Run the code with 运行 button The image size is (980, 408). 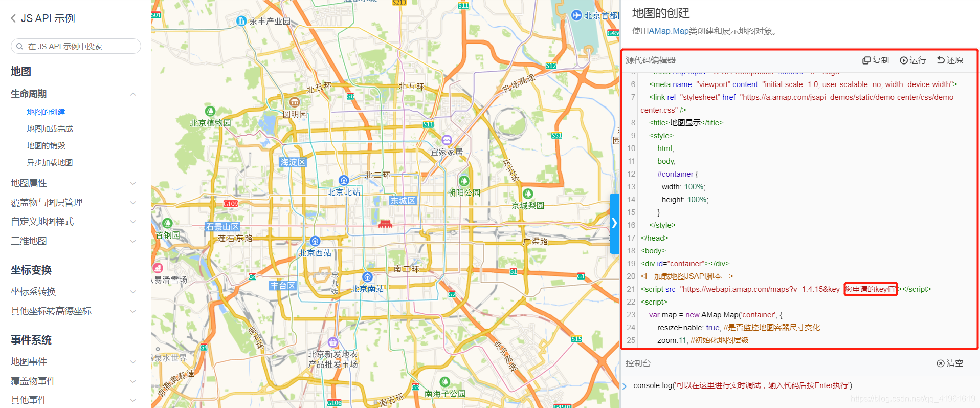(913, 60)
